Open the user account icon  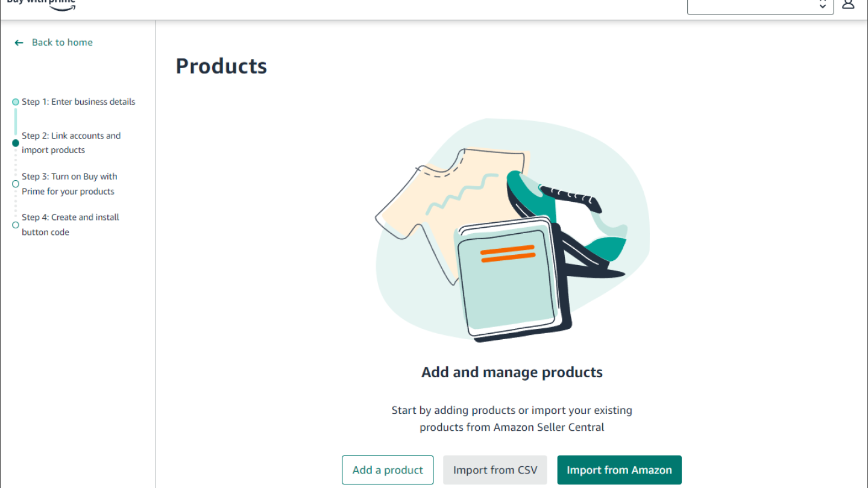(848, 4)
